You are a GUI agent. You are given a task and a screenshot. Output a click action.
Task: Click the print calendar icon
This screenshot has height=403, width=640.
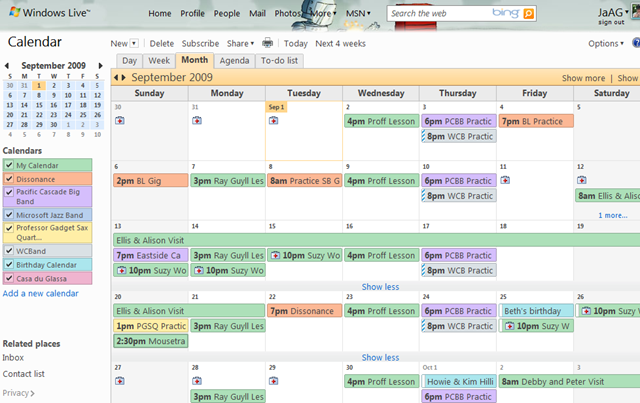(x=267, y=43)
